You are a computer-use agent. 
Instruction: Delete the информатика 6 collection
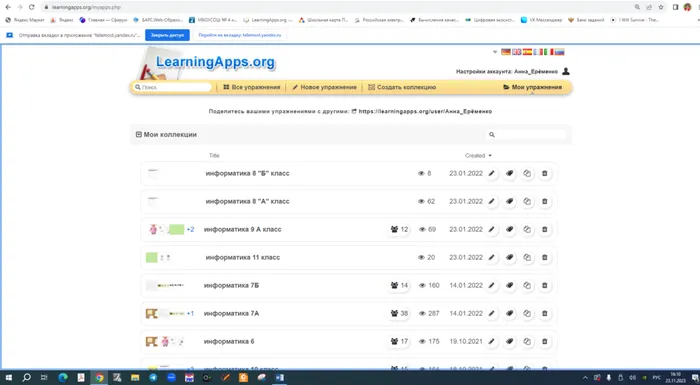[x=545, y=341]
